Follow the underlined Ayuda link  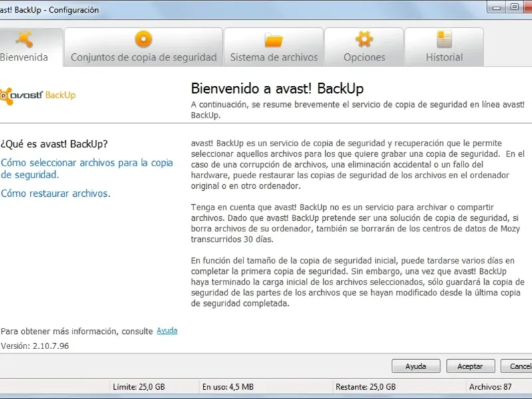tap(167, 331)
